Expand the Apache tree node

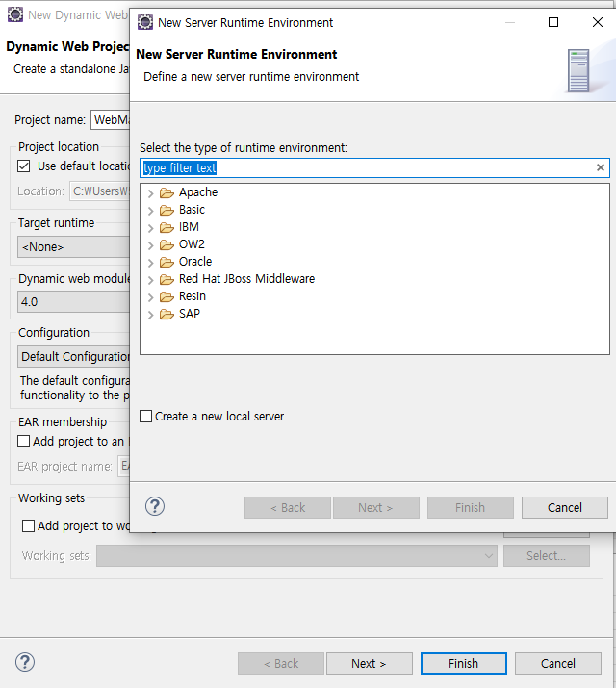(150, 193)
